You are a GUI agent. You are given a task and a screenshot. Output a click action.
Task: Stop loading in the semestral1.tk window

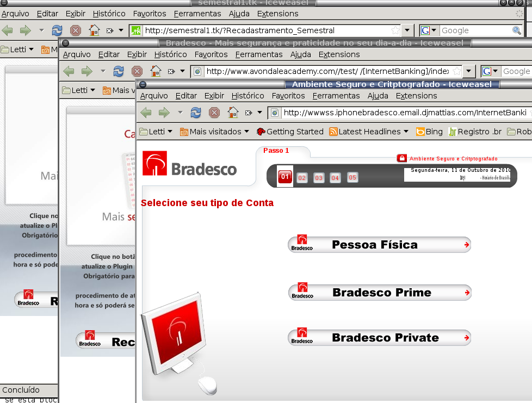pos(75,30)
